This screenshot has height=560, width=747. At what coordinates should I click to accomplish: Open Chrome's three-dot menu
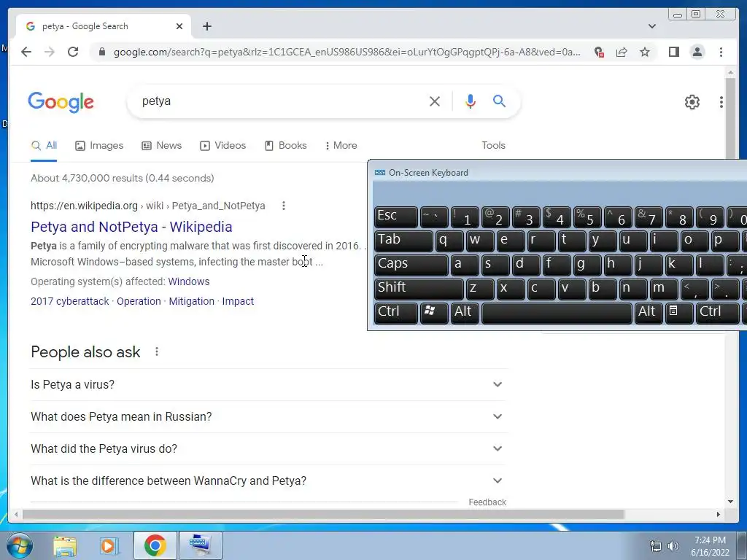click(721, 52)
